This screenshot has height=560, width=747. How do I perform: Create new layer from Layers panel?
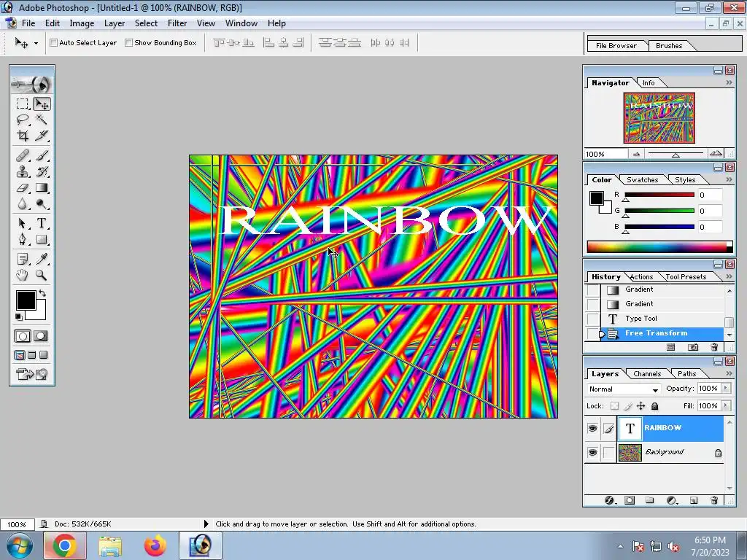click(x=694, y=500)
